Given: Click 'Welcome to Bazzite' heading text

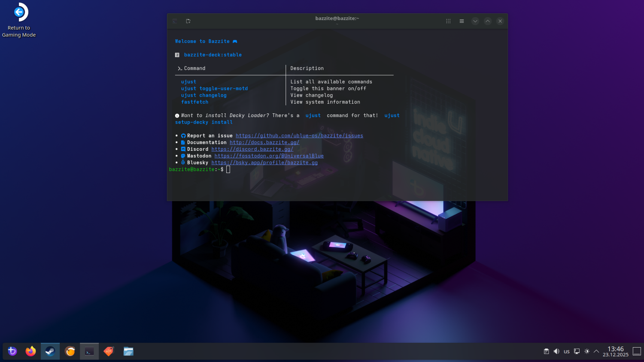Looking at the screenshot, I should 202,41.
